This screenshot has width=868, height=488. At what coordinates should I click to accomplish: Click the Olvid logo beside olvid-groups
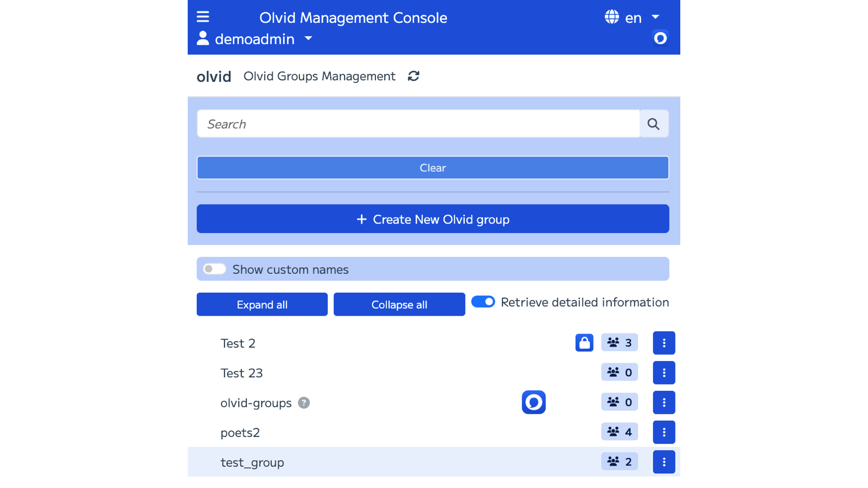click(534, 402)
